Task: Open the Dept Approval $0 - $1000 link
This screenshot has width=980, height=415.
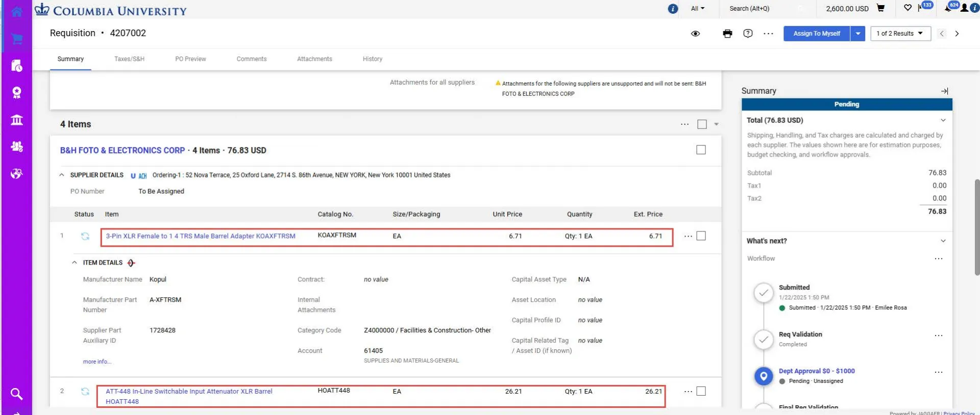Action: click(x=817, y=371)
